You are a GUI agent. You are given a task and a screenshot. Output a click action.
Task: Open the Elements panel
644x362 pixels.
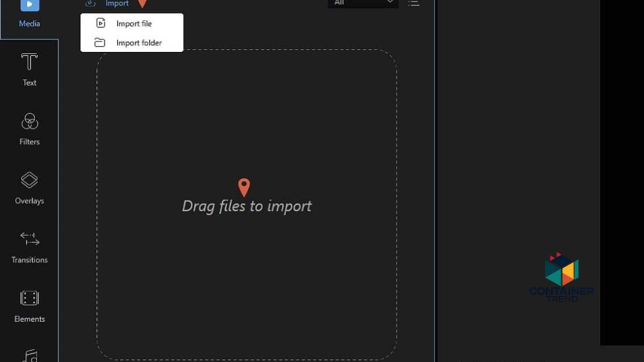click(29, 306)
